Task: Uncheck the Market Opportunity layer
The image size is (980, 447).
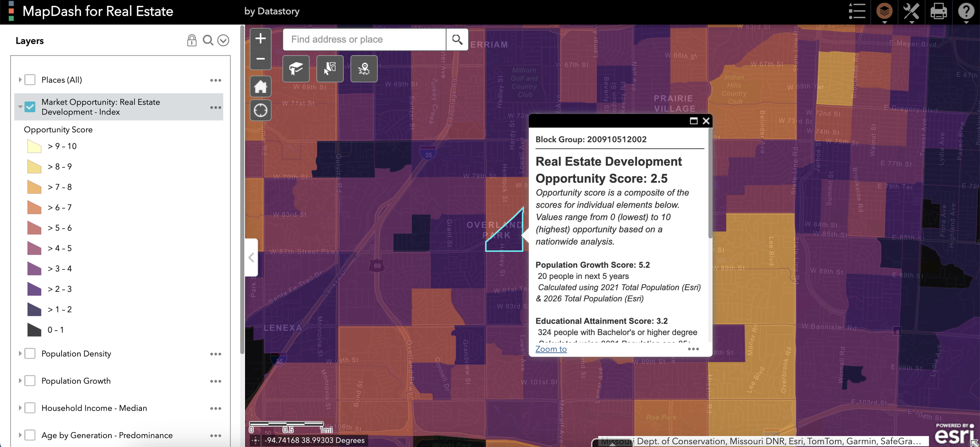Action: pyautogui.click(x=29, y=107)
